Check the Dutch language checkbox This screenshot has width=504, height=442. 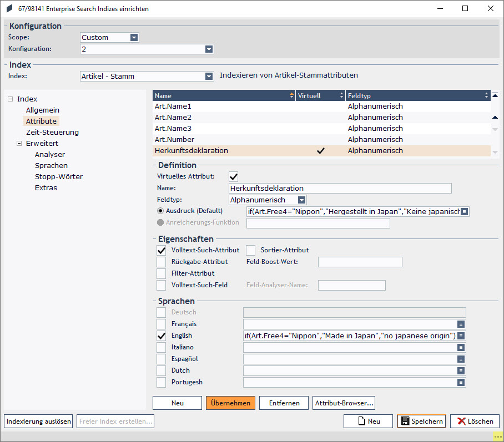point(162,370)
